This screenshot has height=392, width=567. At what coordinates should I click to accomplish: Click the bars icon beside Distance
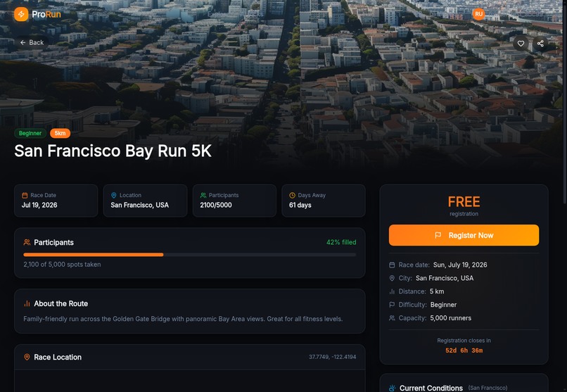(x=392, y=291)
